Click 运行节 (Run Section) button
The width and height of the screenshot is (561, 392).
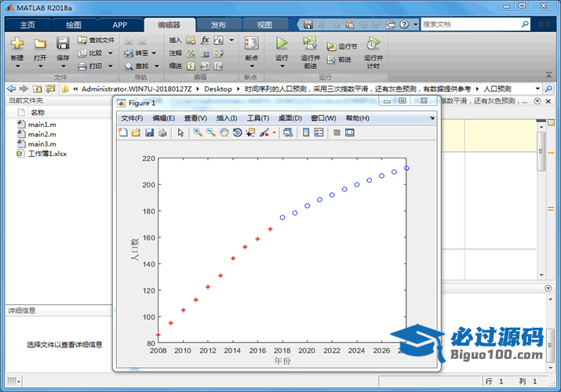341,46
